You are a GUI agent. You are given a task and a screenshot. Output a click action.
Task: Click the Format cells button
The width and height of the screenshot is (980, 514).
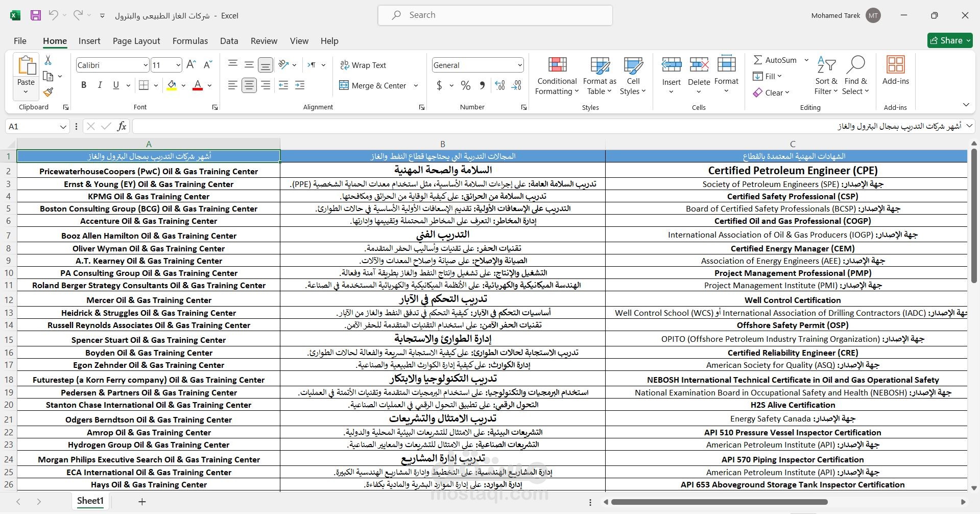[x=726, y=76]
